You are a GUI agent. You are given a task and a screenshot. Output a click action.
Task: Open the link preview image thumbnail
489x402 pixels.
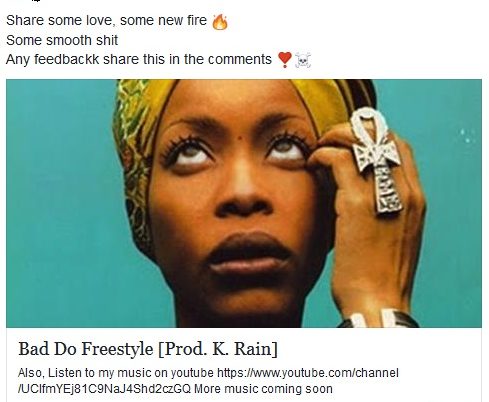point(244,203)
